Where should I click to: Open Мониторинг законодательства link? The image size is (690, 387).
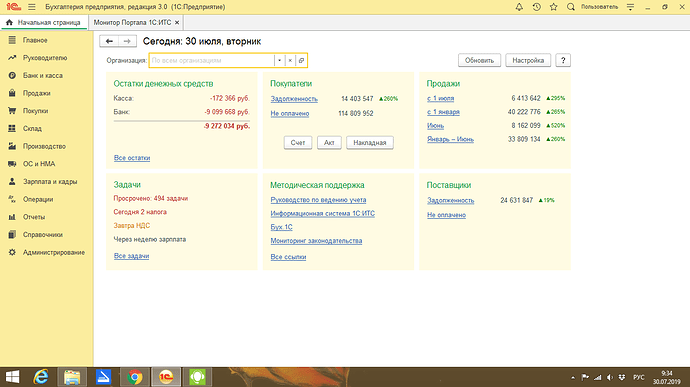[x=316, y=241]
